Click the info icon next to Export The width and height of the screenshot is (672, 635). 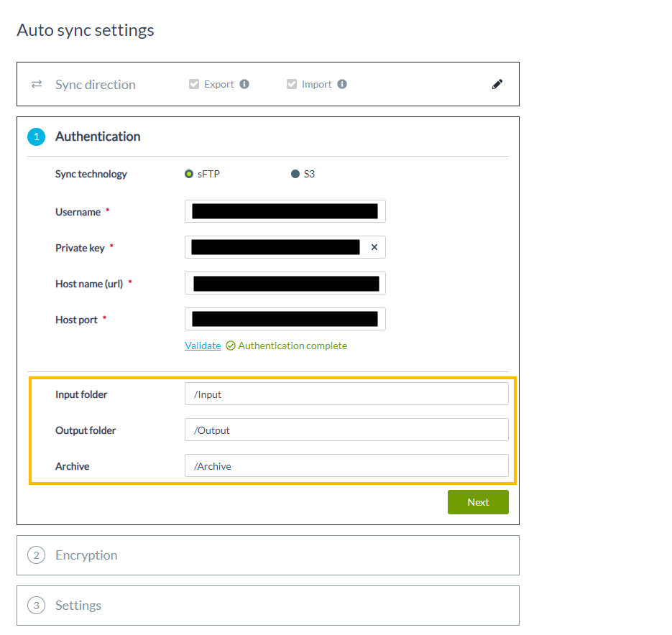click(x=244, y=84)
